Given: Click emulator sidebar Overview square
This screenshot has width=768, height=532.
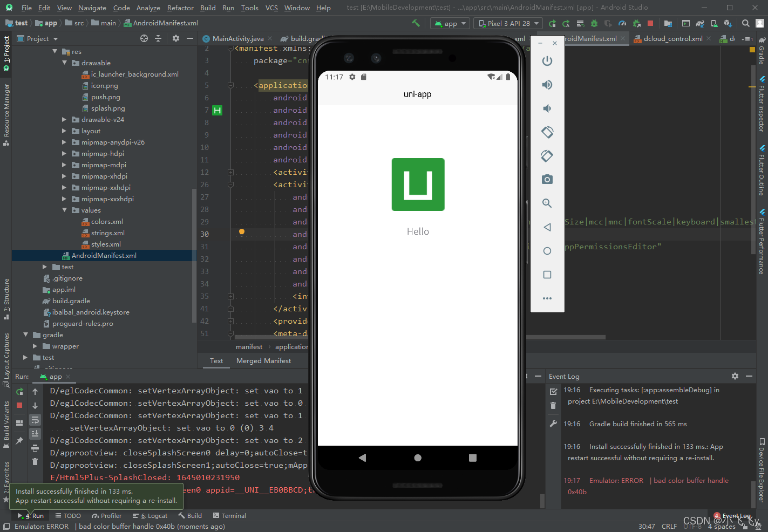Looking at the screenshot, I should pos(547,275).
